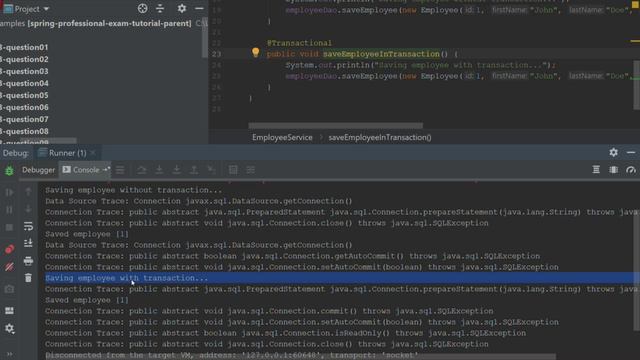Screen dimensions: 640x360
Task: Click the Step Into icon
Action: (x=159, y=170)
